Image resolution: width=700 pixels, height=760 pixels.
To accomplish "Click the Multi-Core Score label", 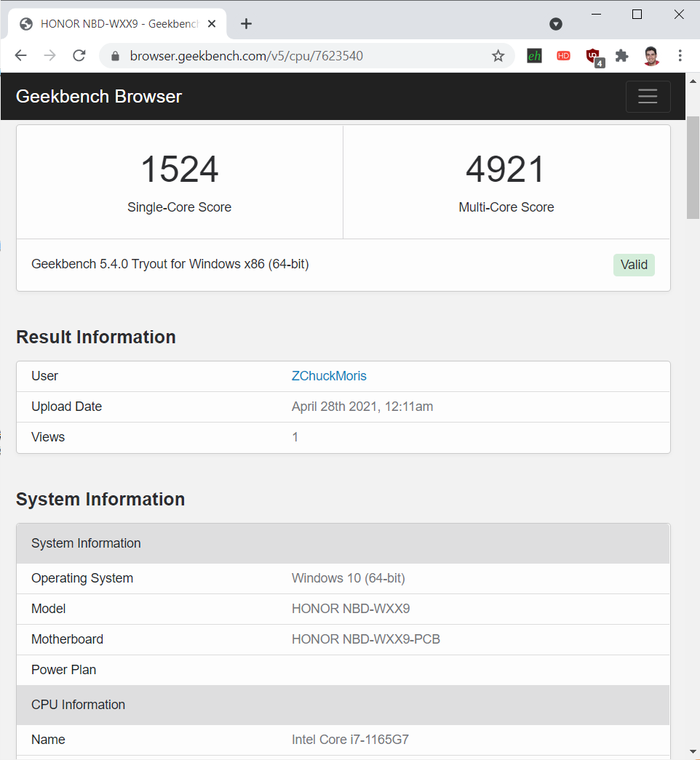I will pos(506,207).
